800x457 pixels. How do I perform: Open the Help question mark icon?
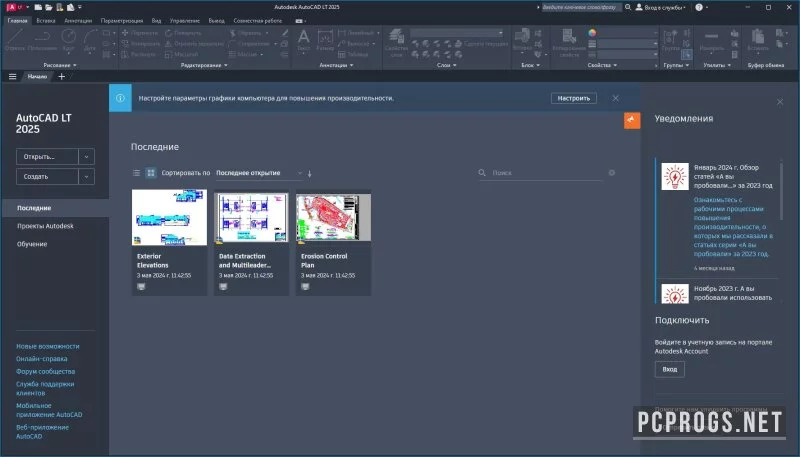coord(699,7)
